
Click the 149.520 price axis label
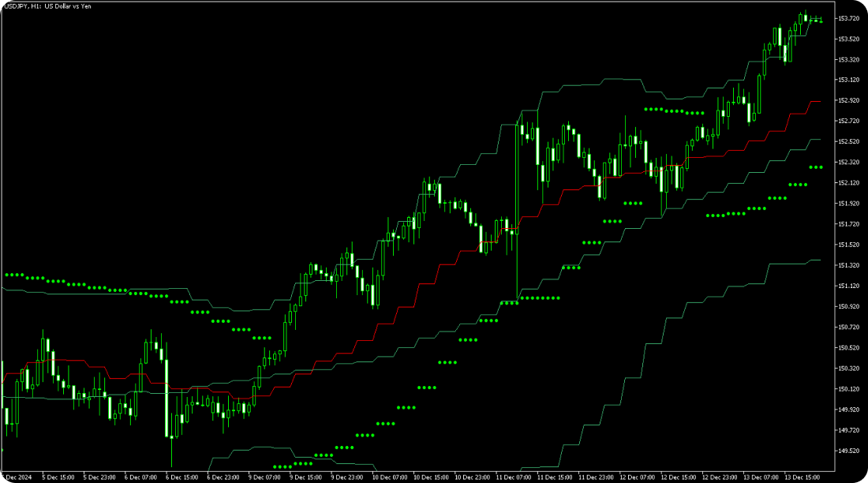848,451
